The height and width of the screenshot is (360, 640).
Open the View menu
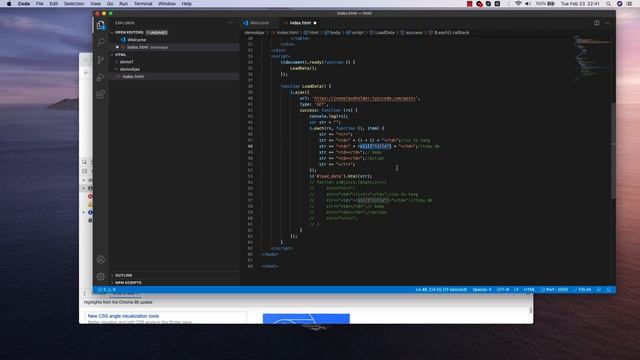coord(96,4)
